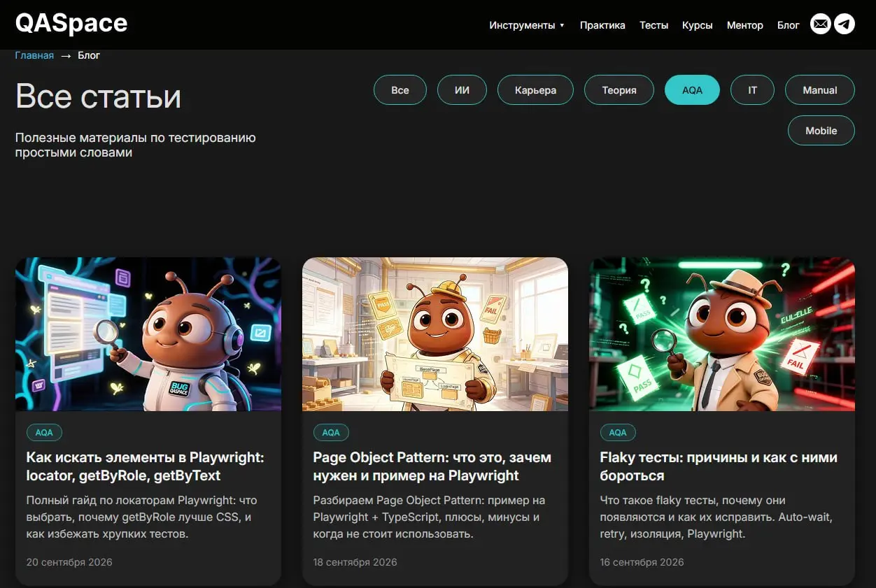This screenshot has width=876, height=588.
Task: Click AQA tag on Flaky тесты card
Action: pyautogui.click(x=618, y=432)
